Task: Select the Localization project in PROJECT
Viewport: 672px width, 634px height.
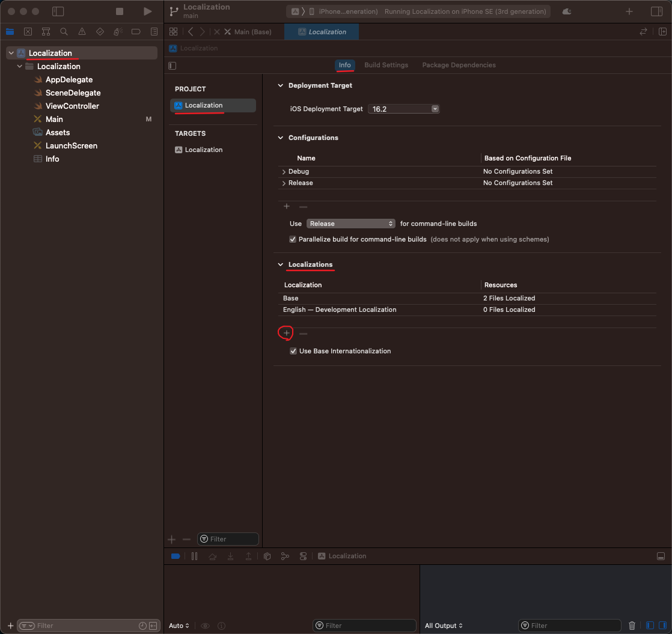Action: (213, 105)
